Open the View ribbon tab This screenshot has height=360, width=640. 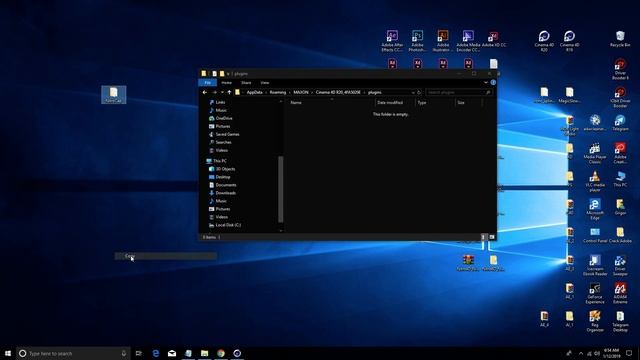[x=265, y=82]
